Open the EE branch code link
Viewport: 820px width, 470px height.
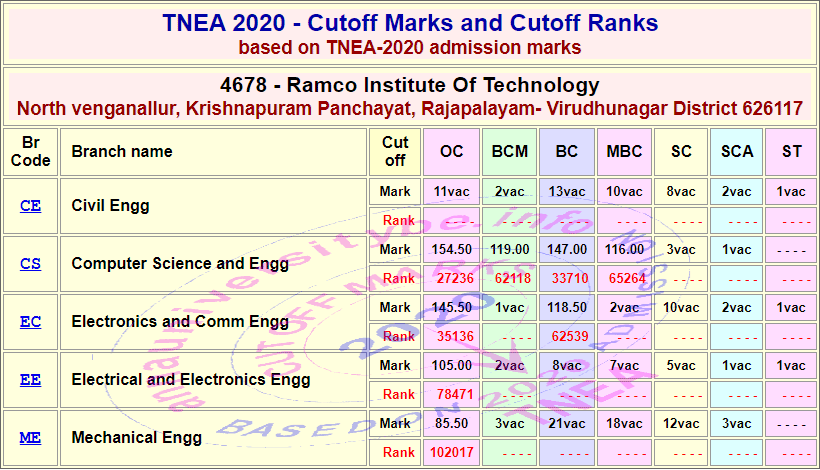[x=30, y=380]
